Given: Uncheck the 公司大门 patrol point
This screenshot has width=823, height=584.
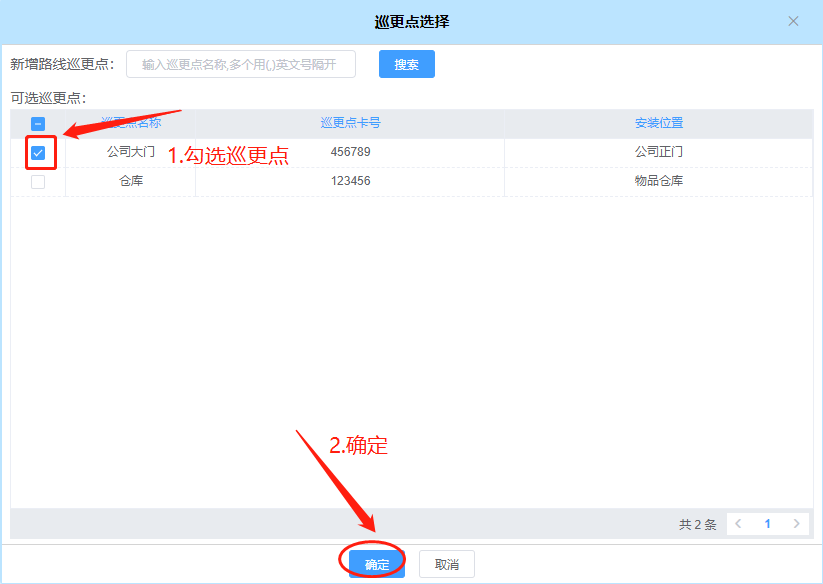Looking at the screenshot, I should pos(37,153).
